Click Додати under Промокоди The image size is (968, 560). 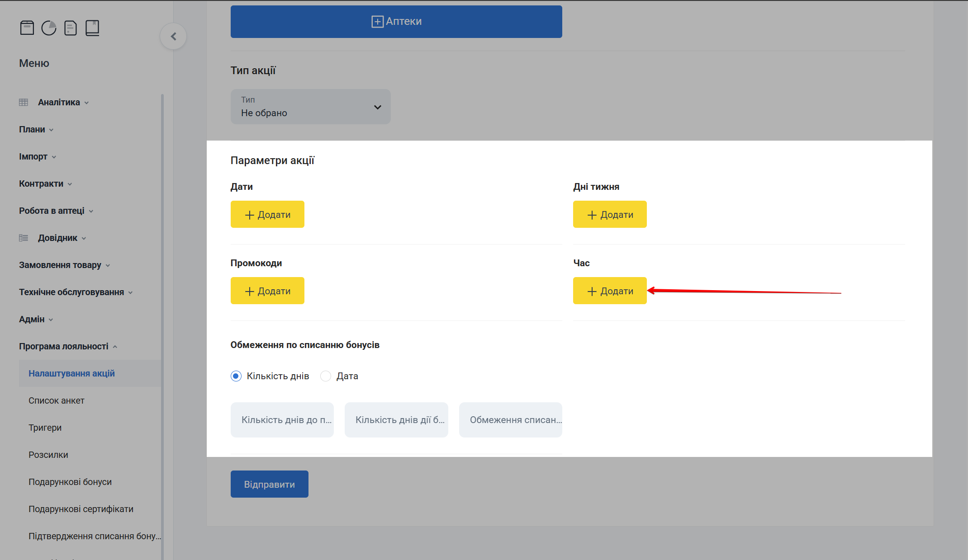tap(267, 291)
